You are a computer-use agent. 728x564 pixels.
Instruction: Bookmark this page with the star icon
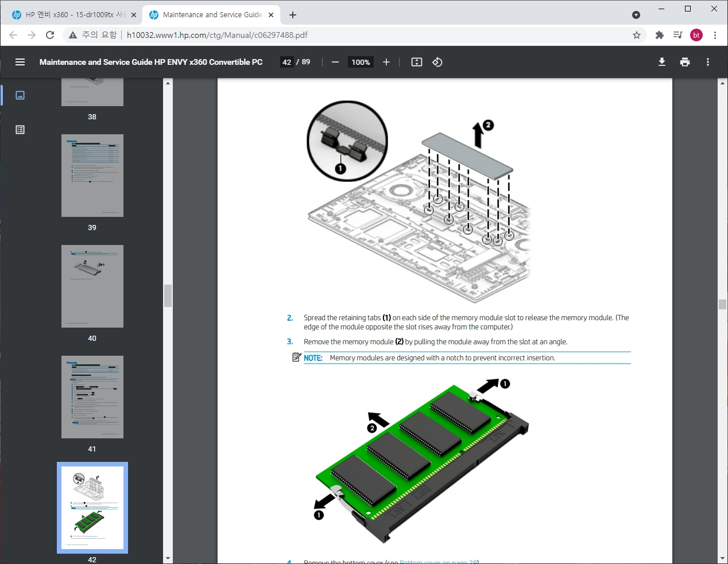click(637, 35)
